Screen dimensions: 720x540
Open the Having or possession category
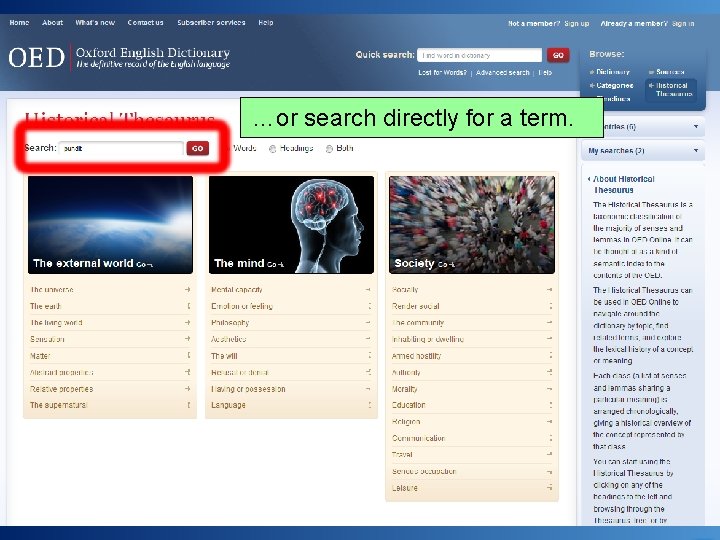(x=248, y=389)
